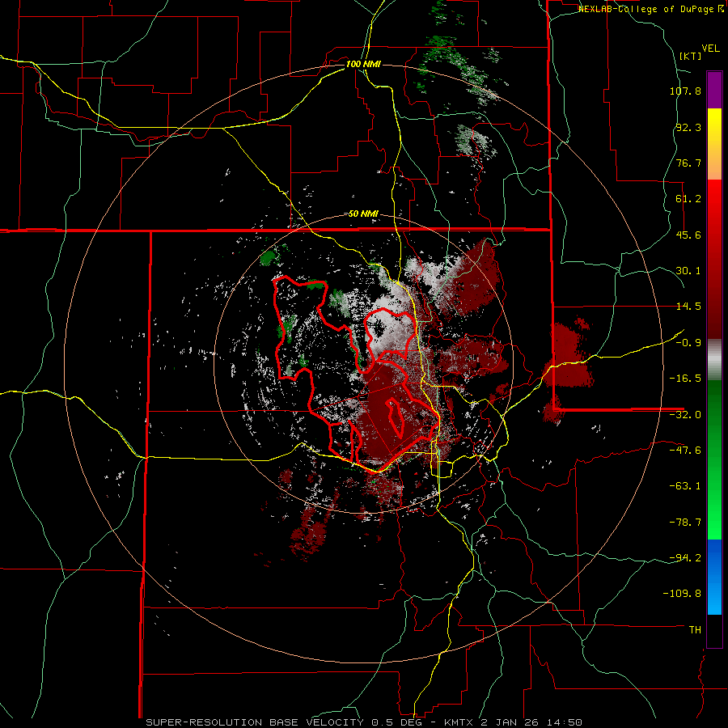Select the -63.1 velocity scale value
The width and height of the screenshot is (728, 728).
pos(685,486)
